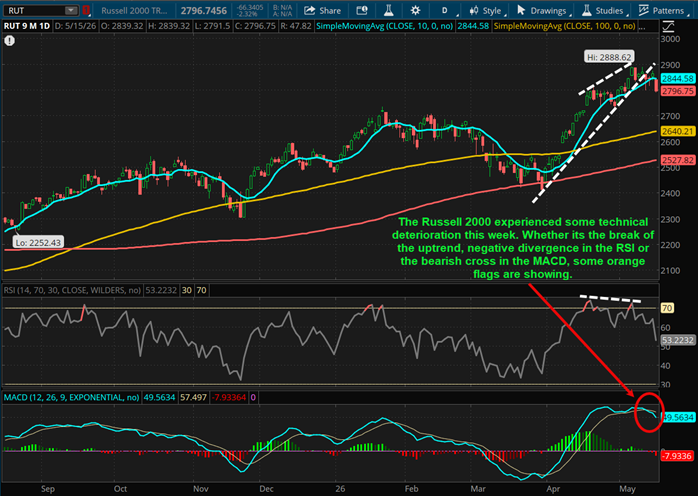
Task: Open the Studies menu
Action: coord(604,11)
